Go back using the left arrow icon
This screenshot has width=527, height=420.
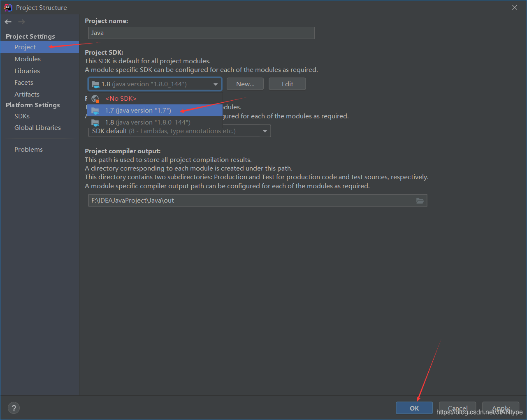(8, 22)
